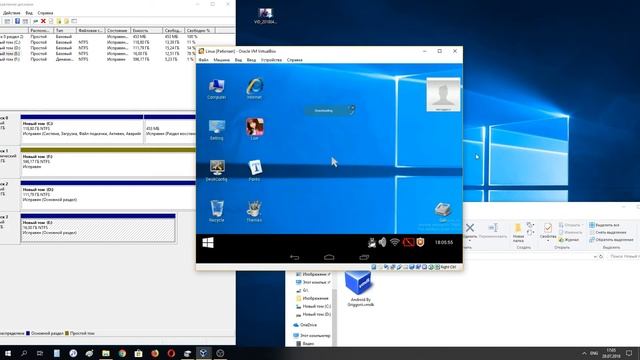The width and height of the screenshot is (640, 360).
Task: Click the Состояние column header in Disk Management
Action: click(118, 31)
